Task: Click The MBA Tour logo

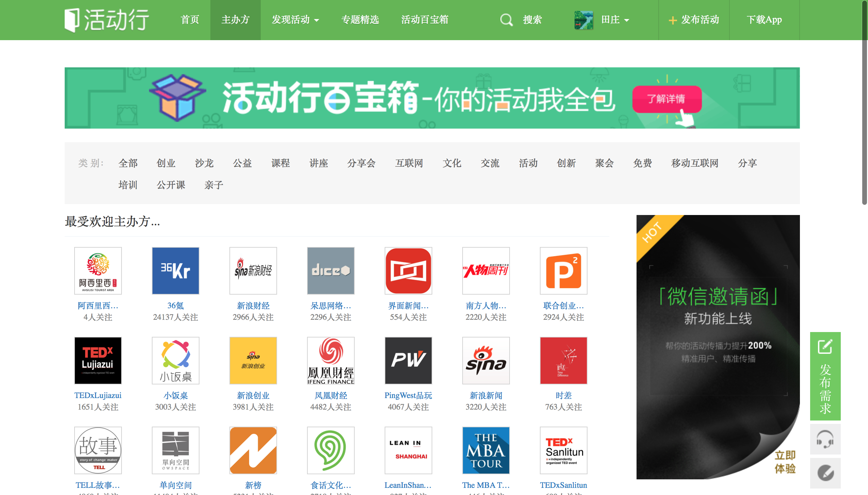Action: click(x=486, y=450)
